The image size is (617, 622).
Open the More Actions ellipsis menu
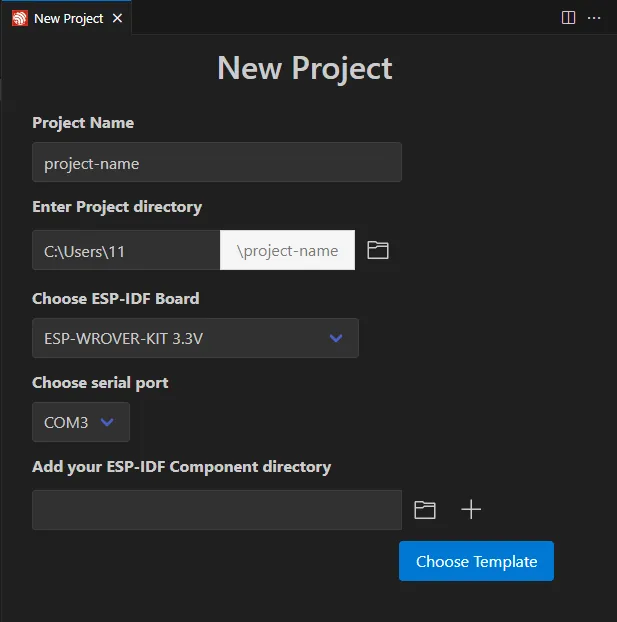[595, 17]
